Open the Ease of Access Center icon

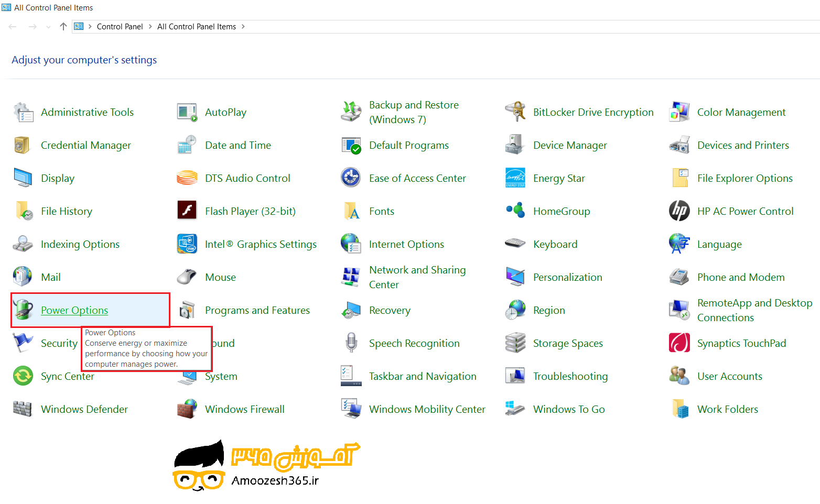pyautogui.click(x=351, y=178)
